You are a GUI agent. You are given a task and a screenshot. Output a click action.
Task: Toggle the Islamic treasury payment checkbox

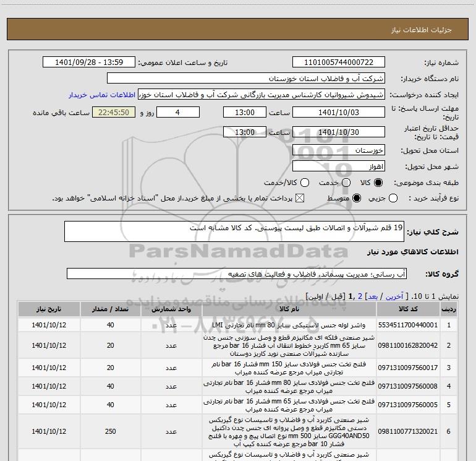300,198
